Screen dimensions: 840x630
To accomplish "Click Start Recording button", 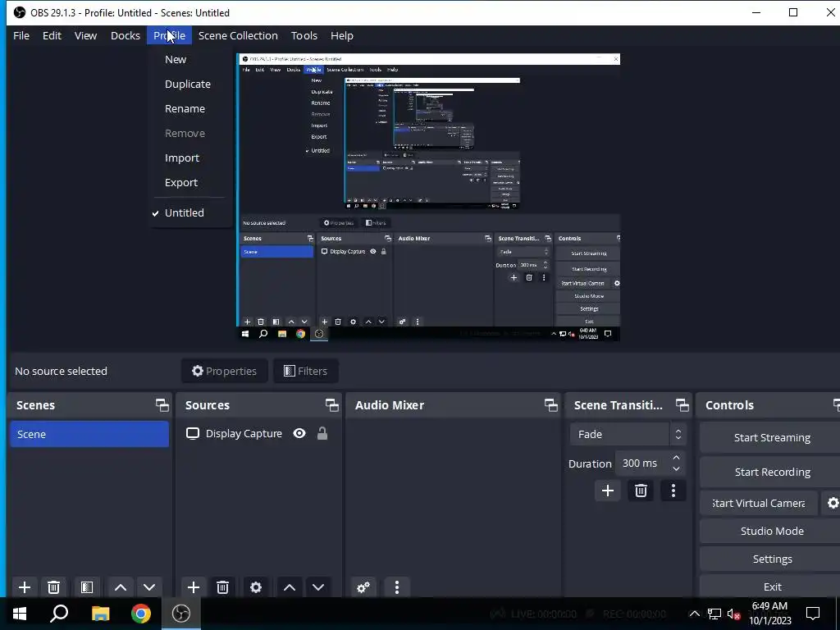I will pyautogui.click(x=771, y=472).
